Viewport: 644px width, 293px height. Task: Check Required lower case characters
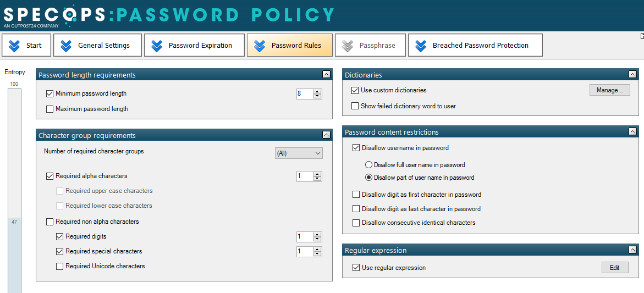[59, 206]
